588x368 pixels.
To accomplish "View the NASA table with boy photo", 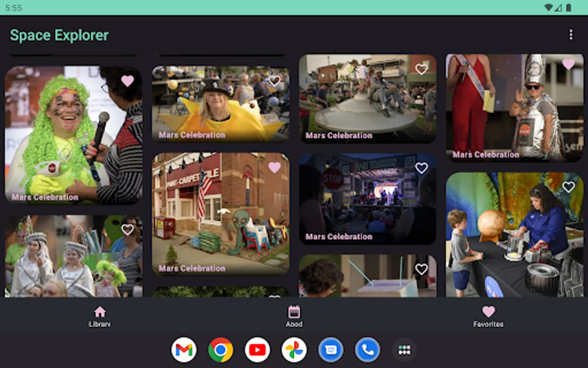I will point(514,235).
